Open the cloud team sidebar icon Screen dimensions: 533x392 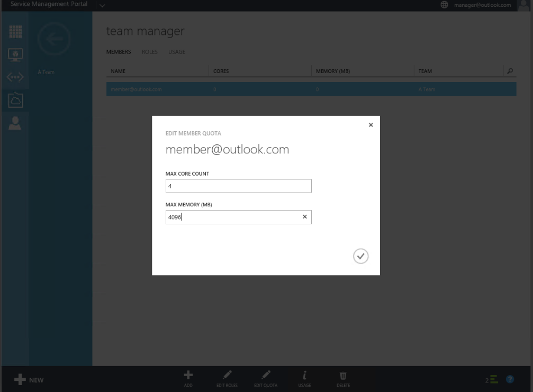click(15, 99)
